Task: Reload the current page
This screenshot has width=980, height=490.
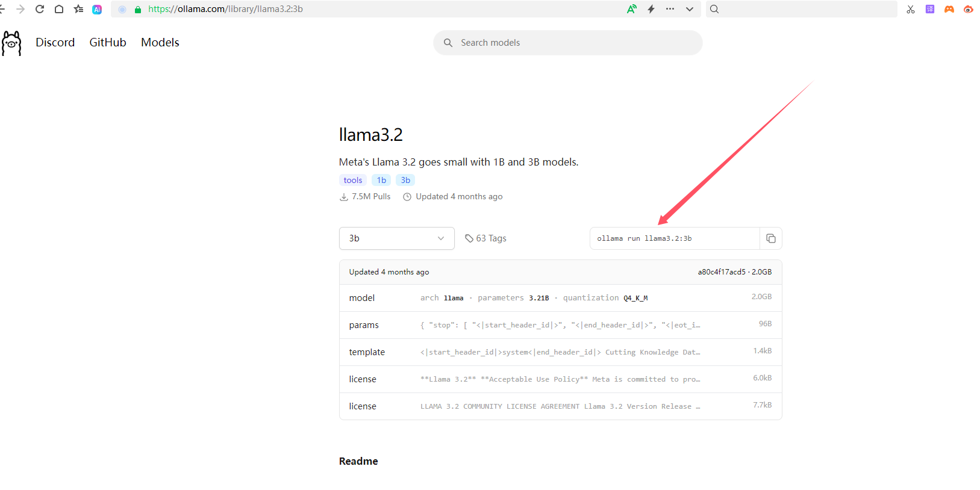Action: tap(40, 9)
